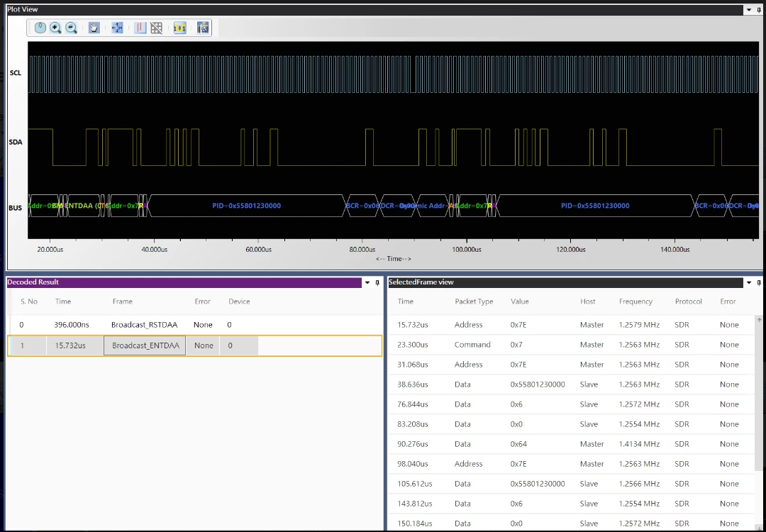Viewport: 766px width, 532px height.
Task: Select the 23.300us Command row
Action: click(572, 345)
